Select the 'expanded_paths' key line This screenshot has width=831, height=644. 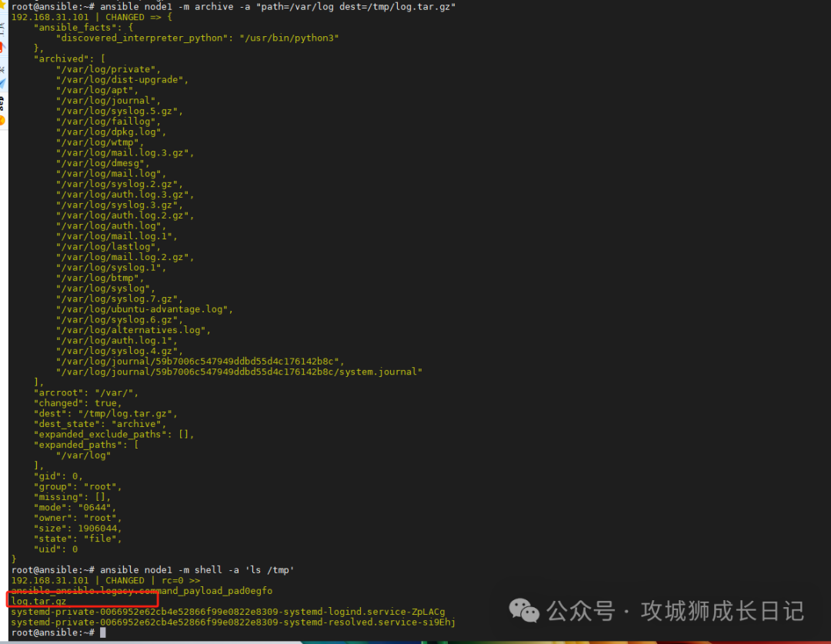[x=86, y=445]
